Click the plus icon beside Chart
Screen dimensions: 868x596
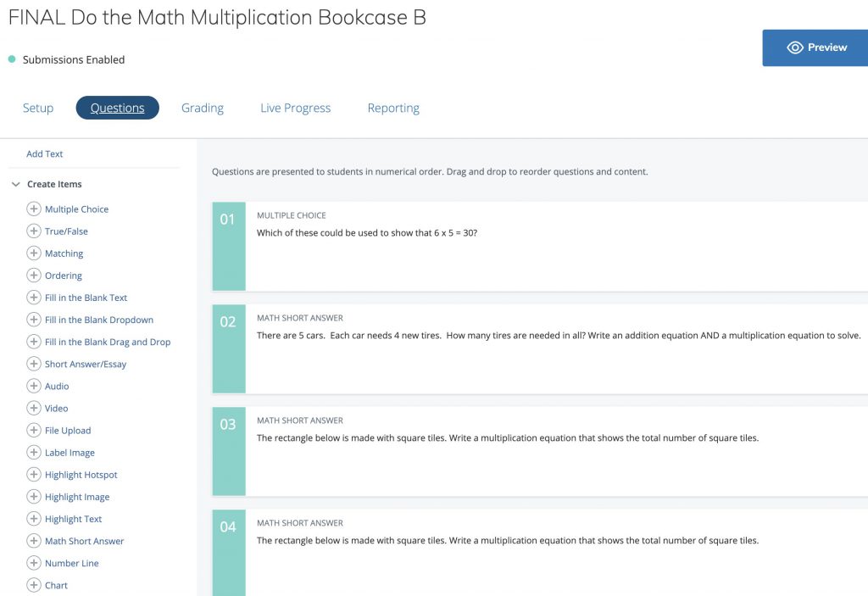tap(34, 586)
